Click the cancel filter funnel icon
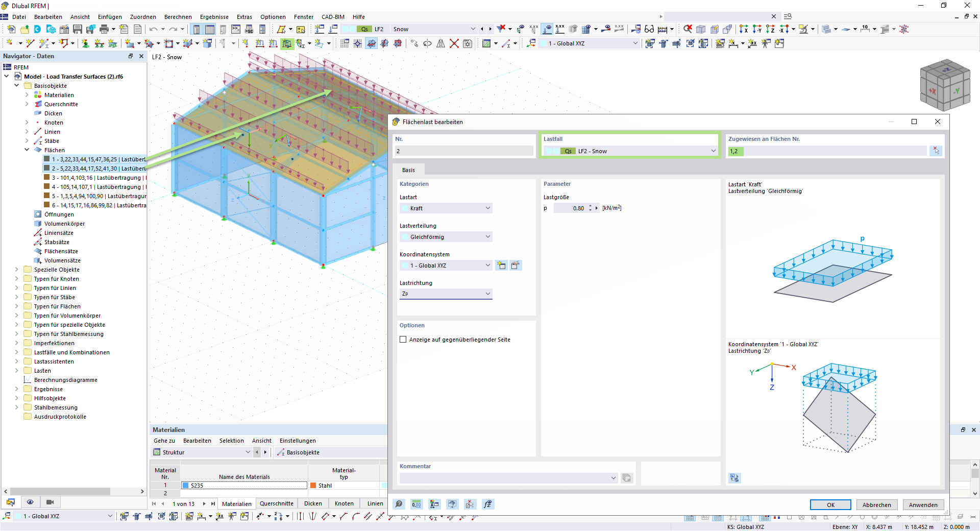The image size is (980, 531). click(x=501, y=29)
